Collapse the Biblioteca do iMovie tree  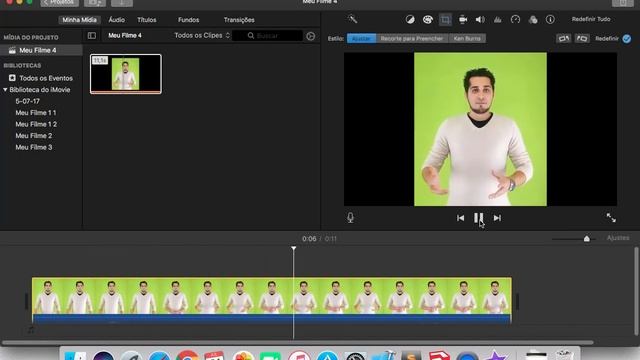coord(5,89)
